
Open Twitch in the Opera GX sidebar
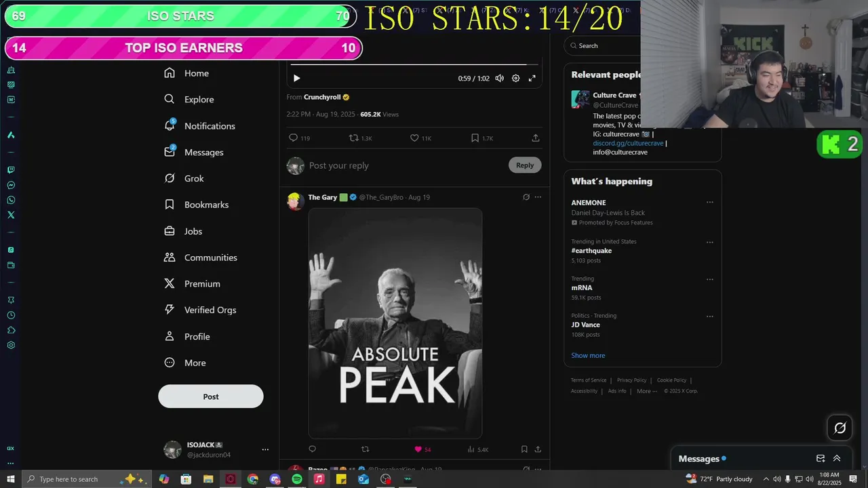click(11, 170)
